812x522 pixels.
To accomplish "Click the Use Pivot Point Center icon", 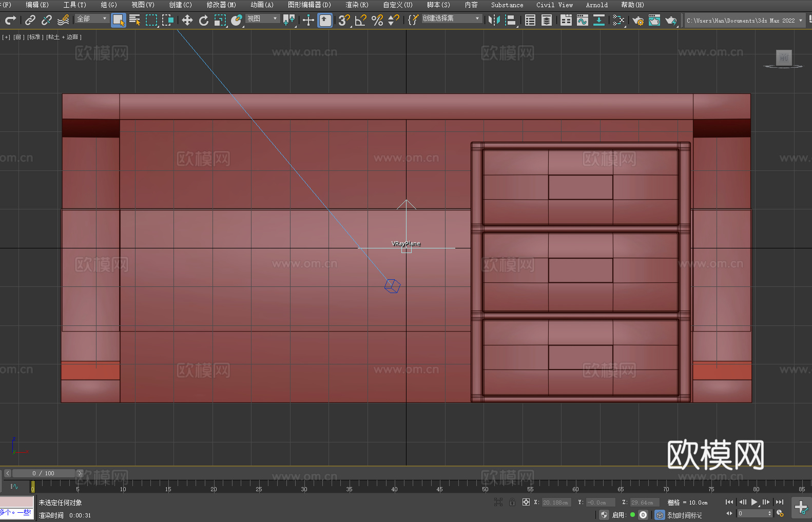I will coord(289,20).
